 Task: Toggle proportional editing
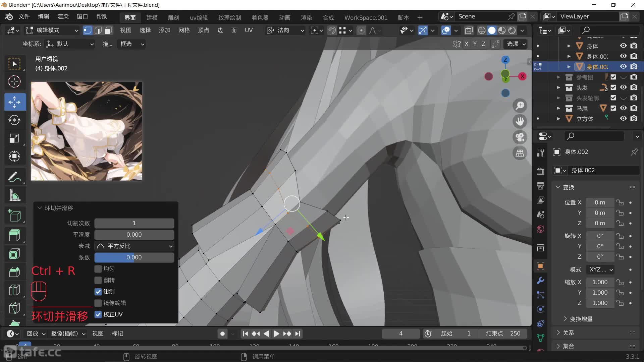click(x=361, y=31)
